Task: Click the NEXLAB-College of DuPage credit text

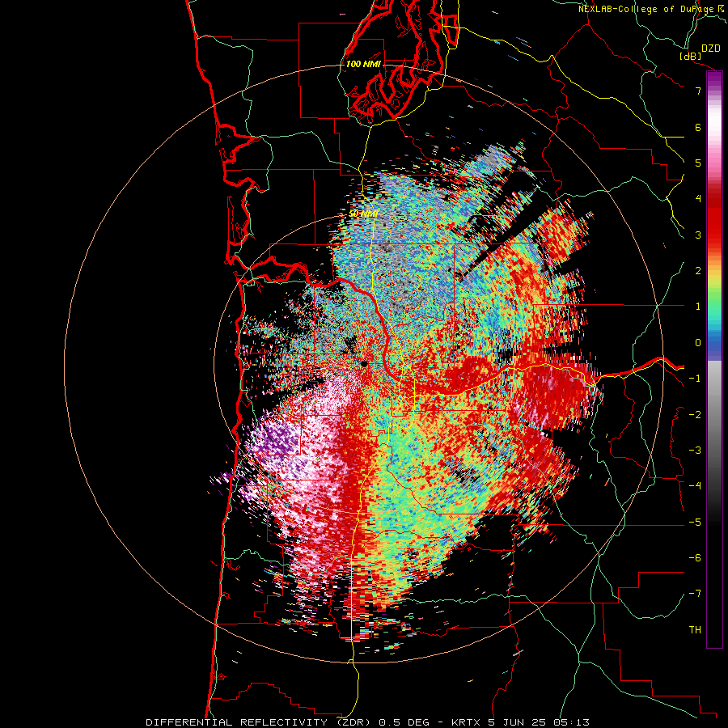Action: pos(652,9)
